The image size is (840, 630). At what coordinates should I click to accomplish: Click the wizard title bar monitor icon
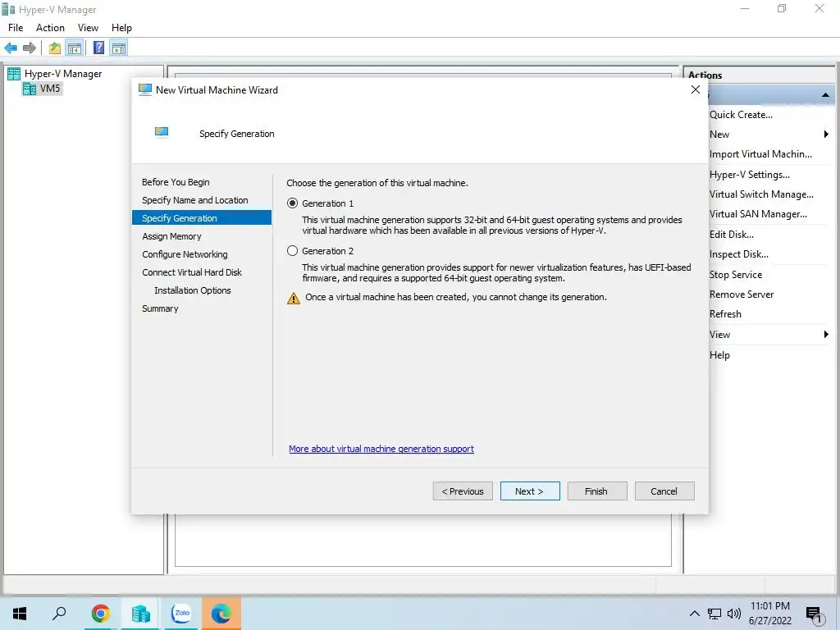tap(144, 90)
